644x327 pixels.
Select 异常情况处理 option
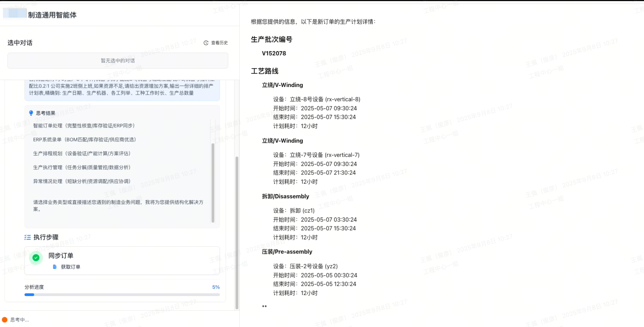(x=82, y=181)
